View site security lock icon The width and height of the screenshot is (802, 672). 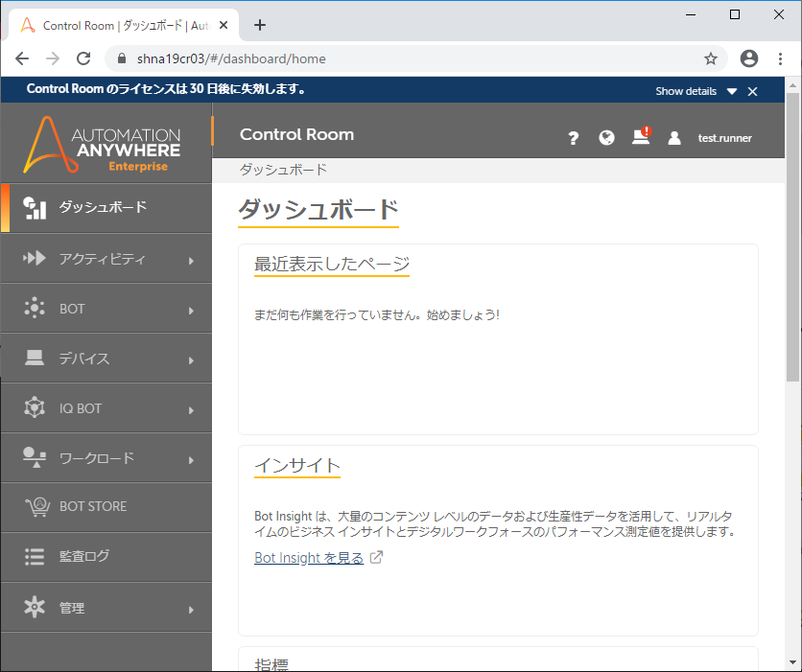[121, 58]
